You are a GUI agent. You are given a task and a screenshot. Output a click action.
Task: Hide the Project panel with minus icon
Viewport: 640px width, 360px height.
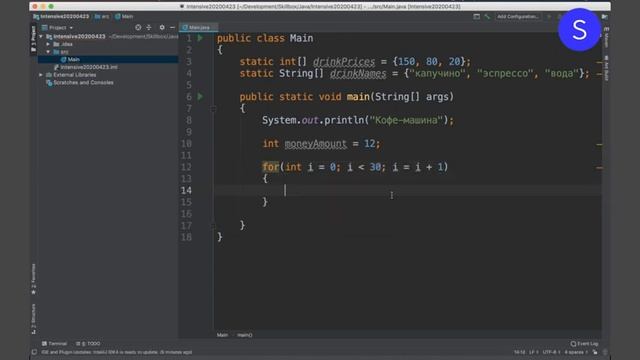(172, 27)
